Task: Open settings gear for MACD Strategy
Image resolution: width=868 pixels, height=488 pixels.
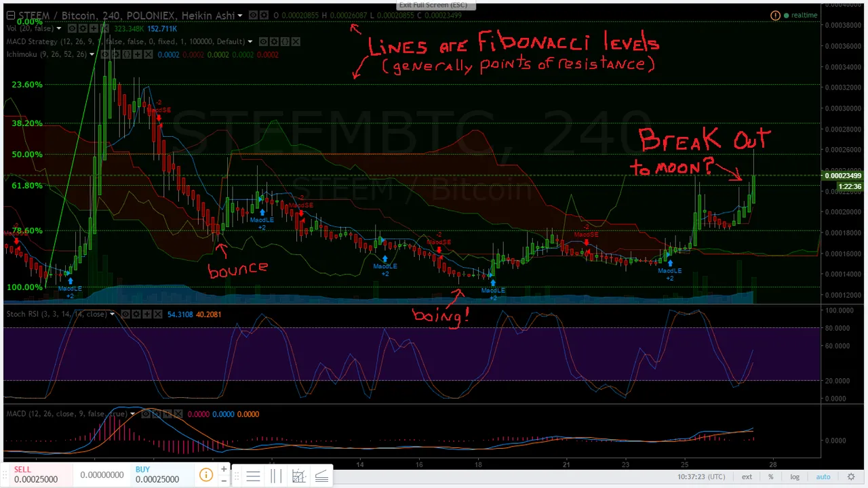Action: pos(274,41)
